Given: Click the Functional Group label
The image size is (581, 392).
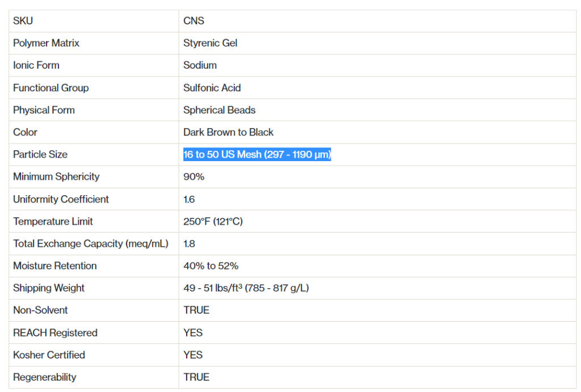Looking at the screenshot, I should pyautogui.click(x=50, y=88).
